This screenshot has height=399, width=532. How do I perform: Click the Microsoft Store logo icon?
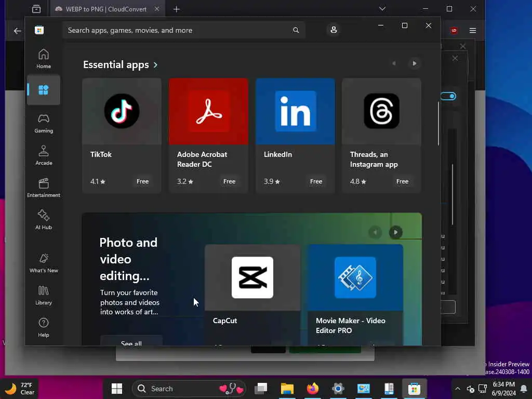point(39,30)
